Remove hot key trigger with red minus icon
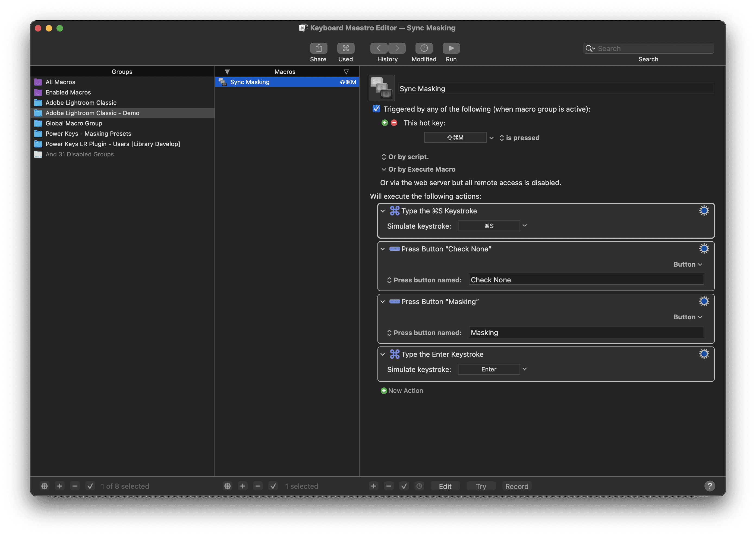Screen dimensions: 756x536 (394, 123)
